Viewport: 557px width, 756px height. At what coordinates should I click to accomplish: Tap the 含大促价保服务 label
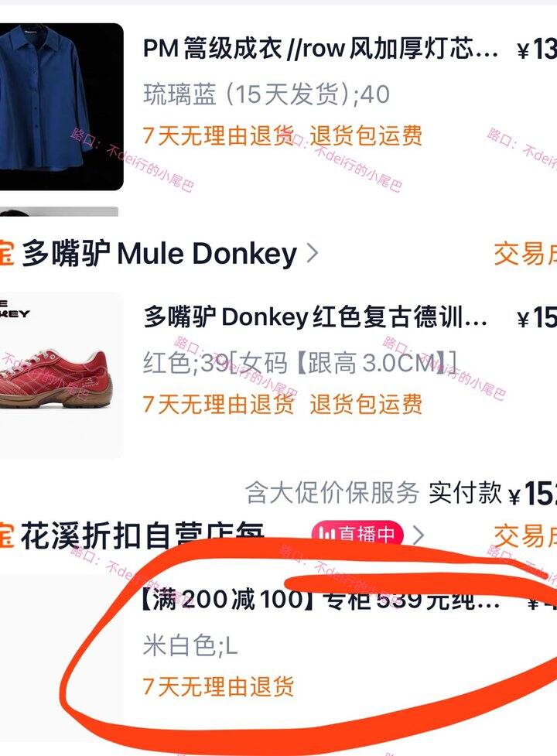[x=332, y=492]
